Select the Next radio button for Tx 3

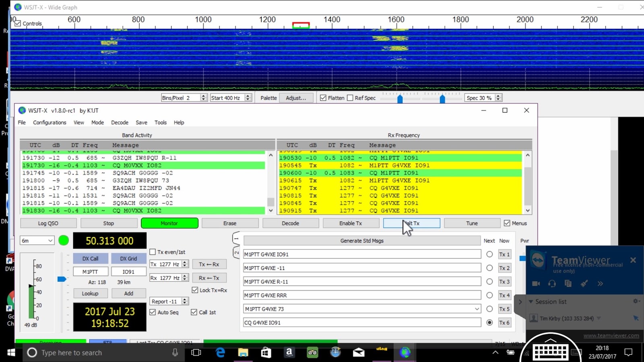coord(489,282)
